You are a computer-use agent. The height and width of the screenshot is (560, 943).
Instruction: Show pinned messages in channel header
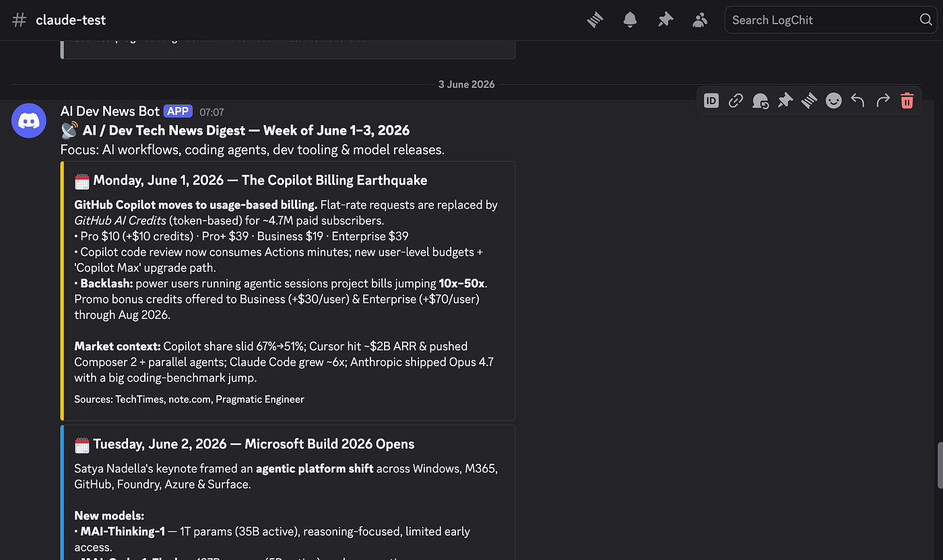pos(665,20)
